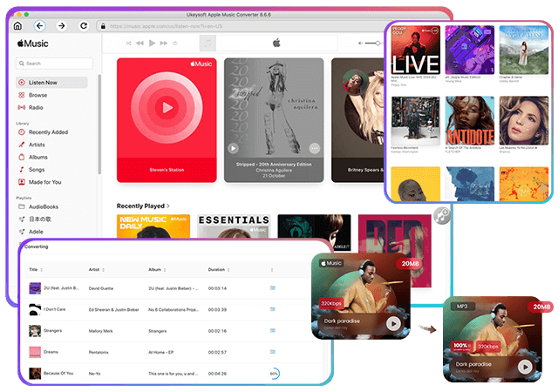558x392 pixels.
Task: Open the Fearless Movement album cover
Action: pos(416,120)
